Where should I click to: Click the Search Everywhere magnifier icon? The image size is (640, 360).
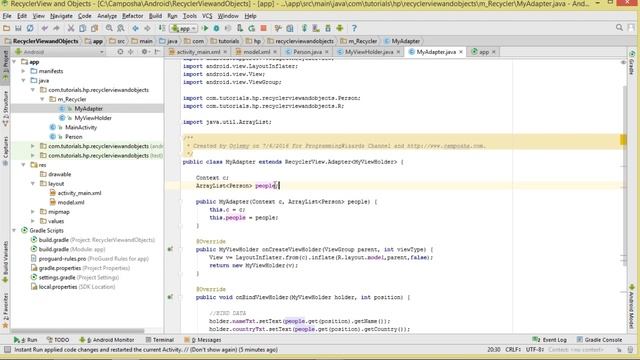click(x=619, y=28)
